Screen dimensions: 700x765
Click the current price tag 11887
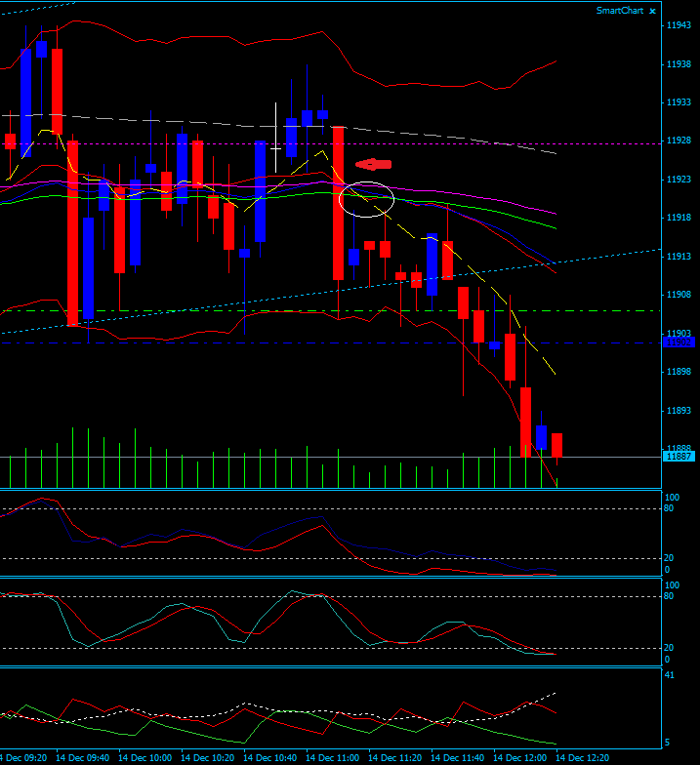point(678,456)
